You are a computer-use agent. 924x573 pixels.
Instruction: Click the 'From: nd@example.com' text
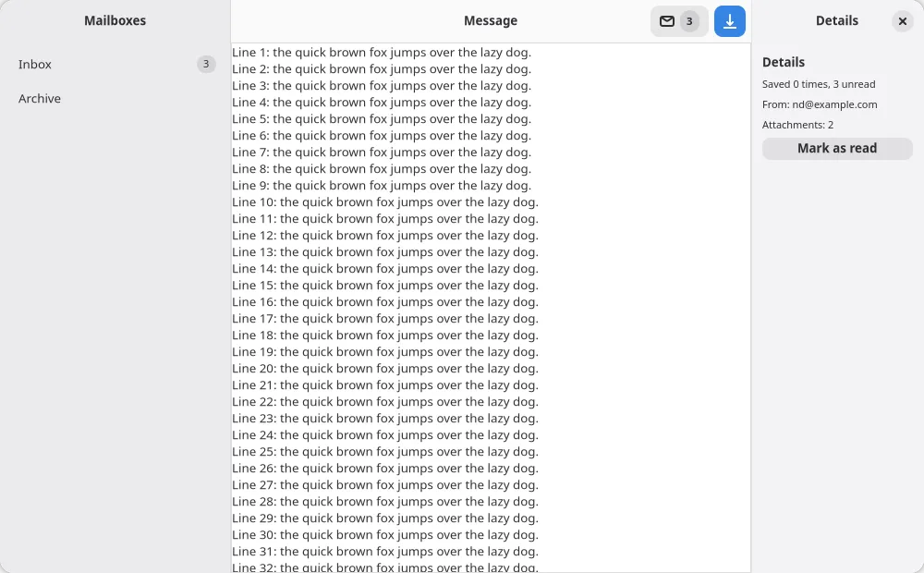[819, 105]
